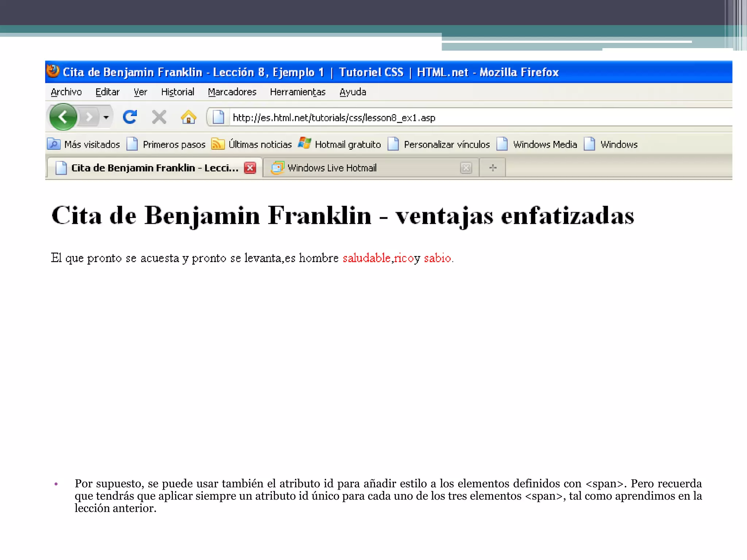This screenshot has width=747, height=560.
Task: Click the red word sabio
Action: [x=438, y=258]
